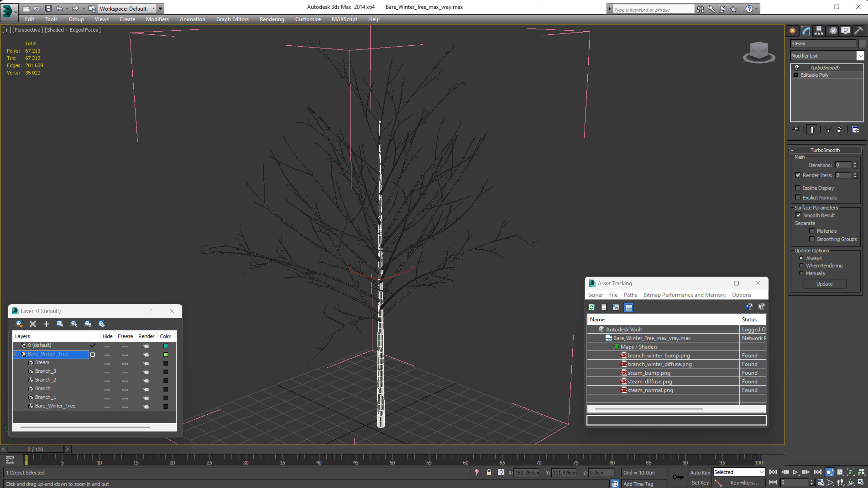The width and height of the screenshot is (868, 488).
Task: Click Add Time Tag
Action: [638, 484]
